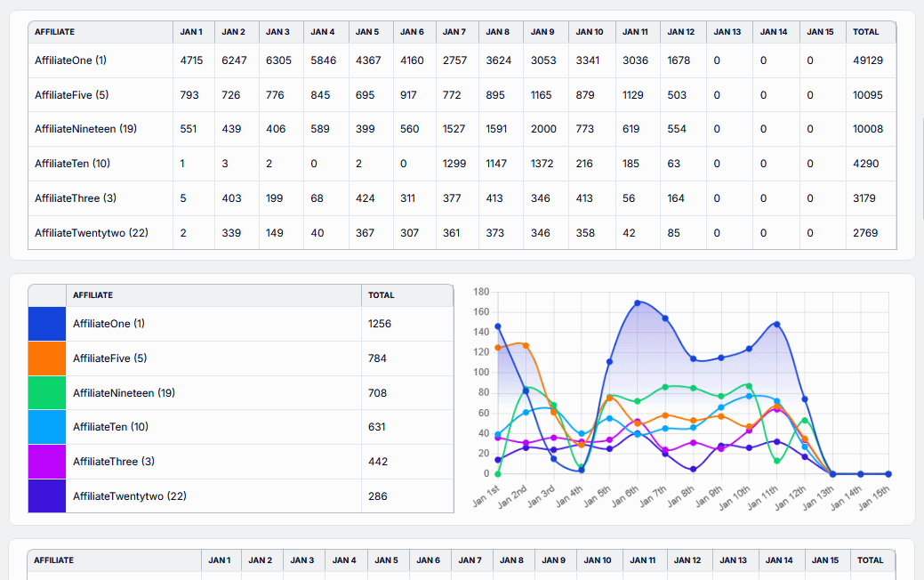Click the JAN 15 header in bottom table
Image resolution: width=924 pixels, height=580 pixels.
tap(824, 560)
